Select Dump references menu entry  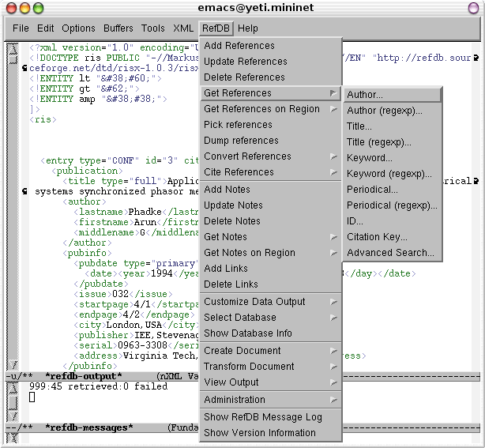(241, 141)
